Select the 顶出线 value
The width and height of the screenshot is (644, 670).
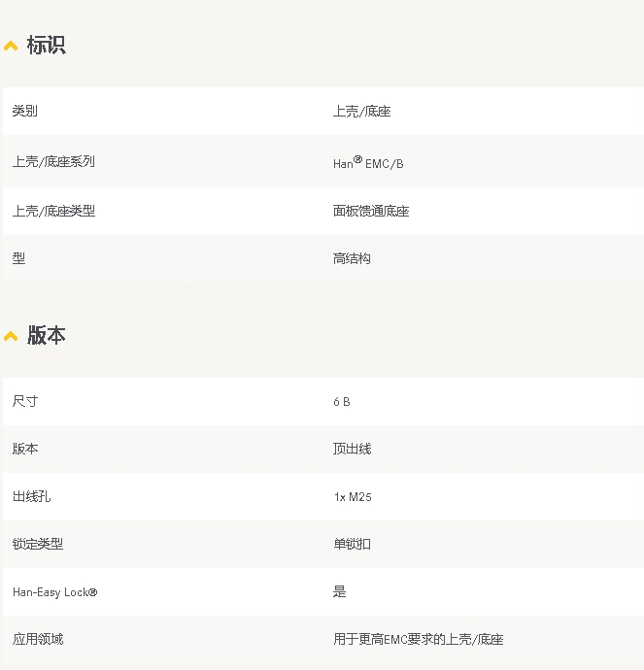pyautogui.click(x=353, y=449)
